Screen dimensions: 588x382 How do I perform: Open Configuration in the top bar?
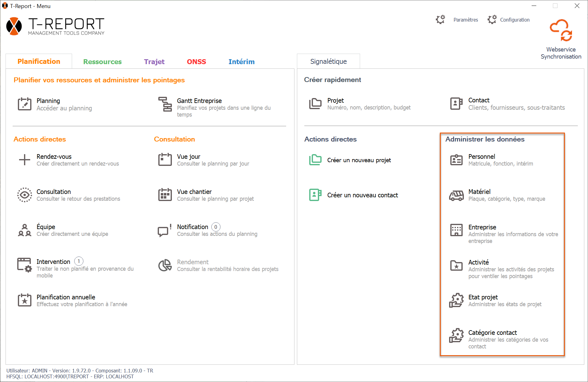(514, 20)
